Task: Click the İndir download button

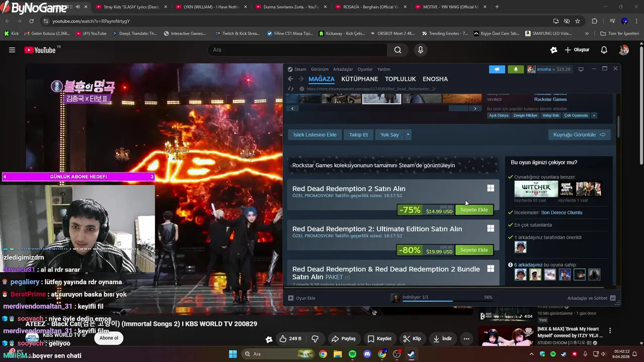Action: (442, 339)
